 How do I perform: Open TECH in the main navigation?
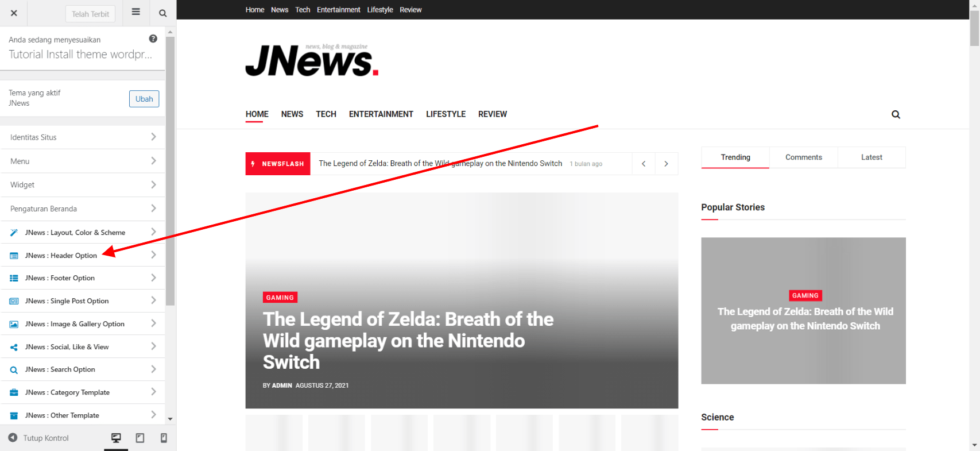326,114
